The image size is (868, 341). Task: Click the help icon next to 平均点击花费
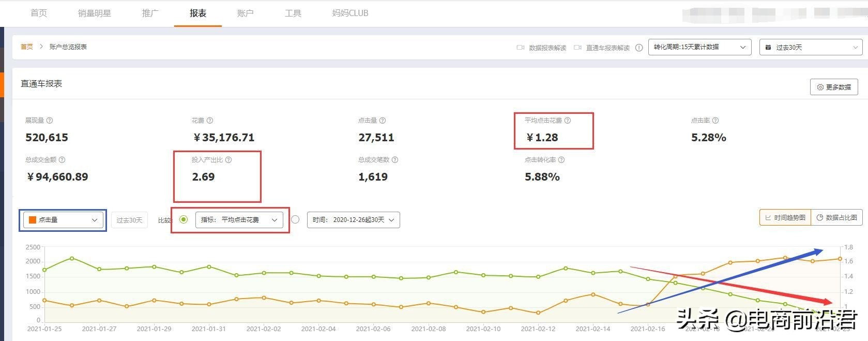pos(568,121)
